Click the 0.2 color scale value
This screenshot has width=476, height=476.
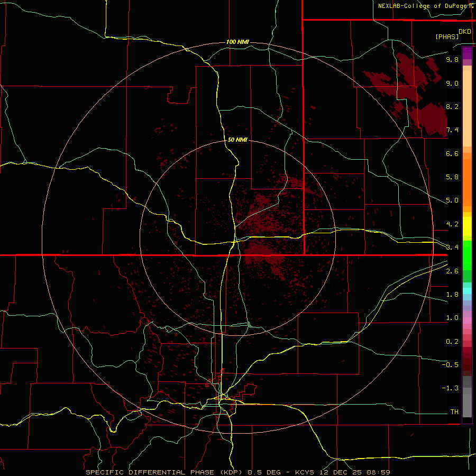tap(452, 342)
